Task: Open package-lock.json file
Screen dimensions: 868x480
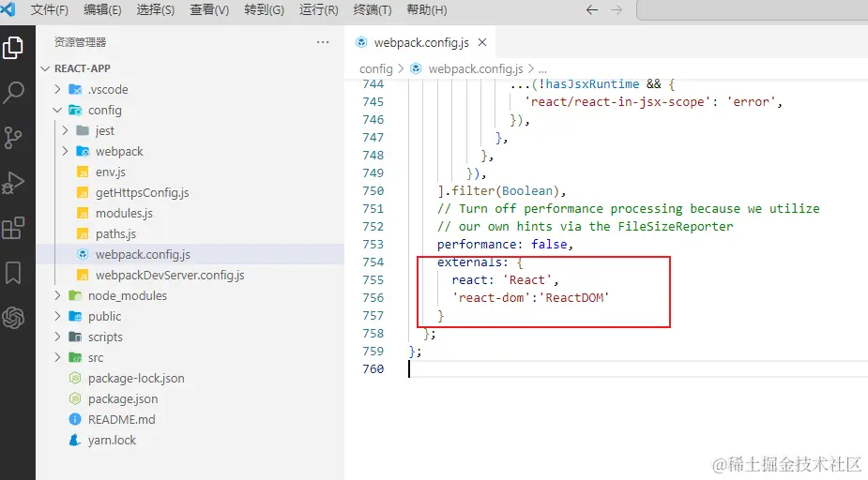Action: [x=136, y=378]
